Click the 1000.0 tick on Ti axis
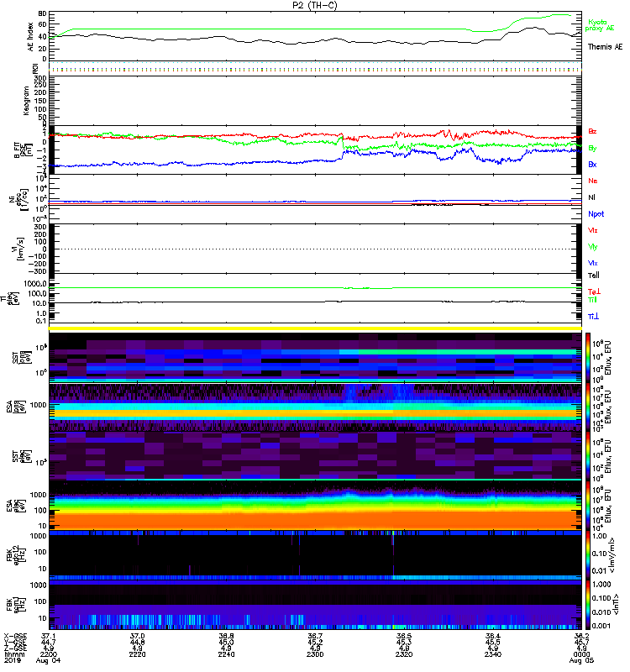Screen dimensions: 630x672 pos(35,284)
